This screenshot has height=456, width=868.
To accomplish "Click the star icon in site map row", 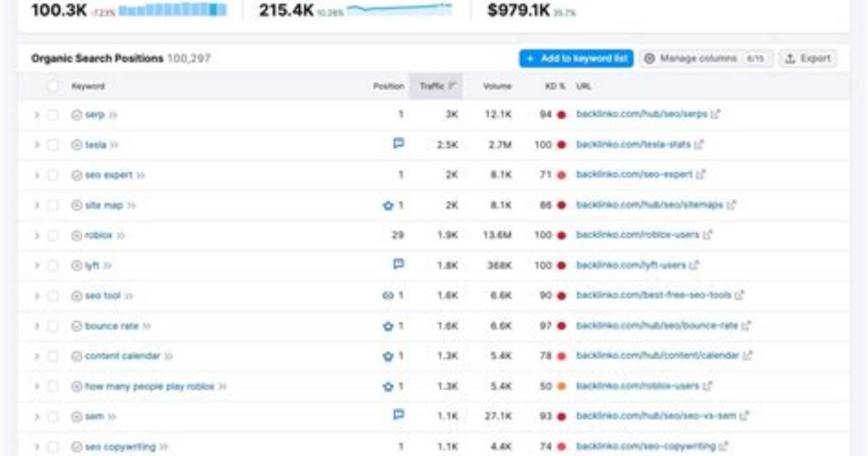I will pyautogui.click(x=388, y=205).
